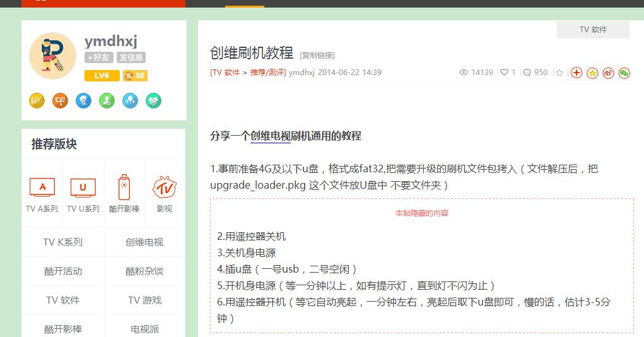The height and width of the screenshot is (337, 644).
Task: Click the TV 软件 tab above the post
Action: pyautogui.click(x=593, y=30)
